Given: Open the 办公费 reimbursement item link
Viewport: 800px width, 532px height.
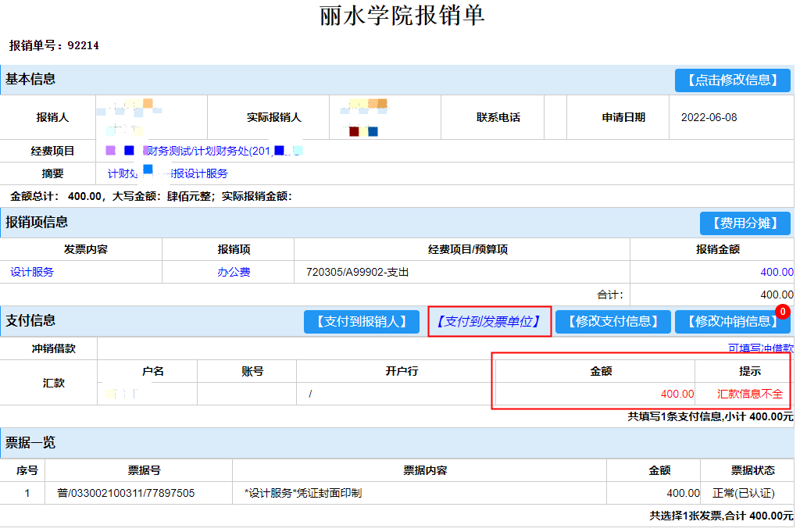Looking at the screenshot, I should 234,272.
